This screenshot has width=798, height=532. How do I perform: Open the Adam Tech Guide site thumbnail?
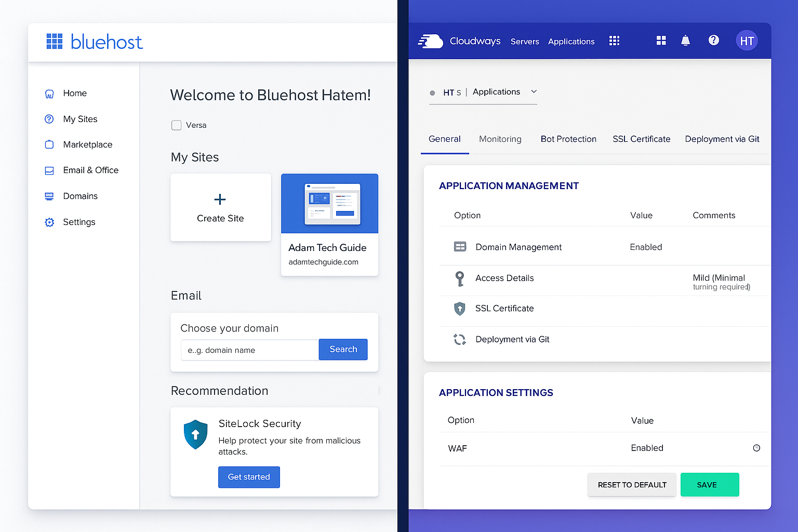tap(329, 204)
